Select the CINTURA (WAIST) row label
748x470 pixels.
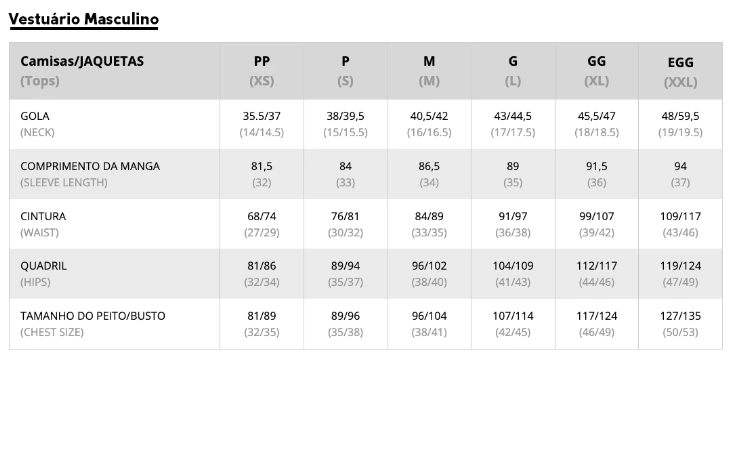[114, 224]
